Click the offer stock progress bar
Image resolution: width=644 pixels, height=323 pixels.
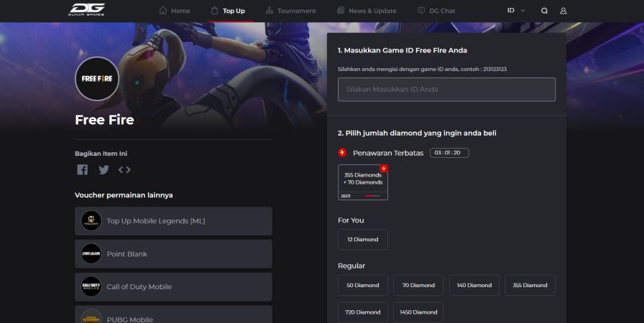coord(372,196)
